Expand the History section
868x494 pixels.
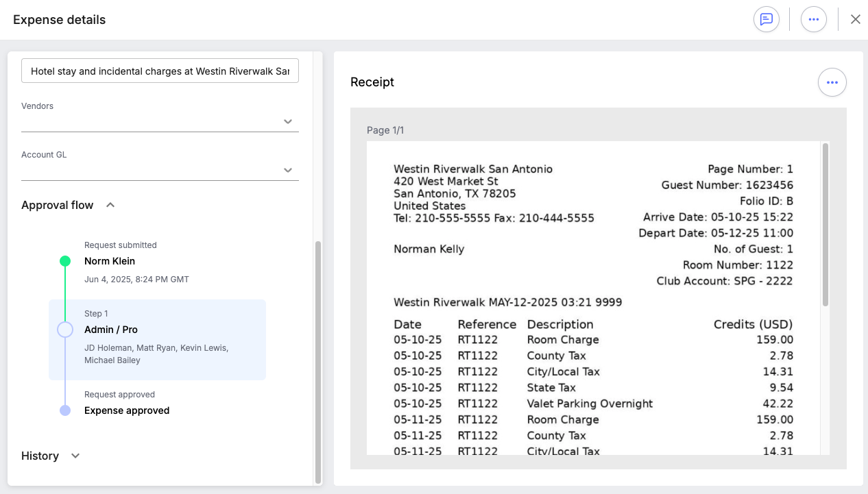(75, 456)
